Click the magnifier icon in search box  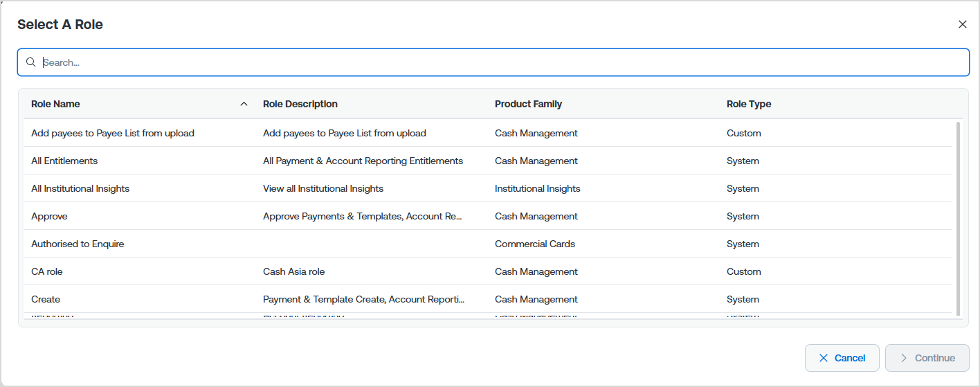30,62
